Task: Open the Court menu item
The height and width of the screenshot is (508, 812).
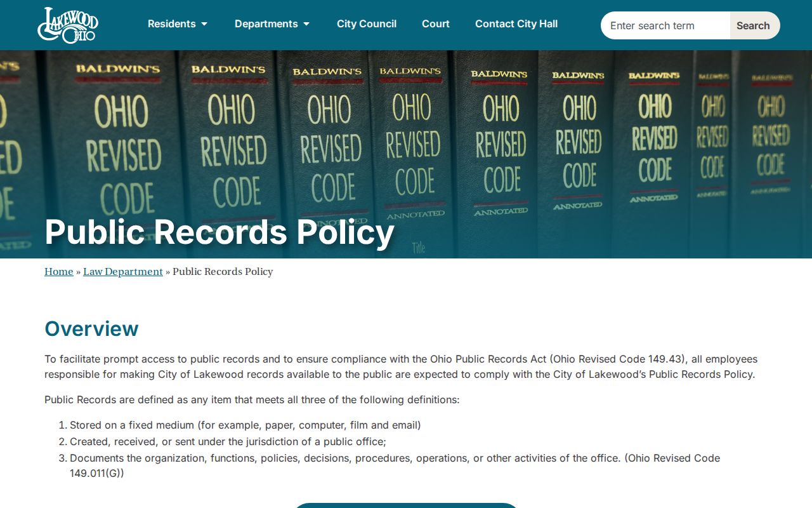Action: pyautogui.click(x=436, y=24)
